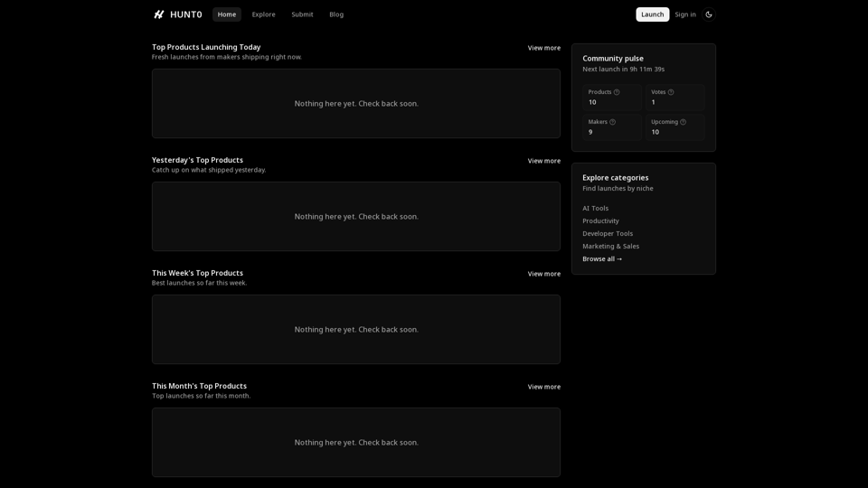The image size is (868, 488).
Task: View more This Week's Top Products
Action: coord(543,274)
